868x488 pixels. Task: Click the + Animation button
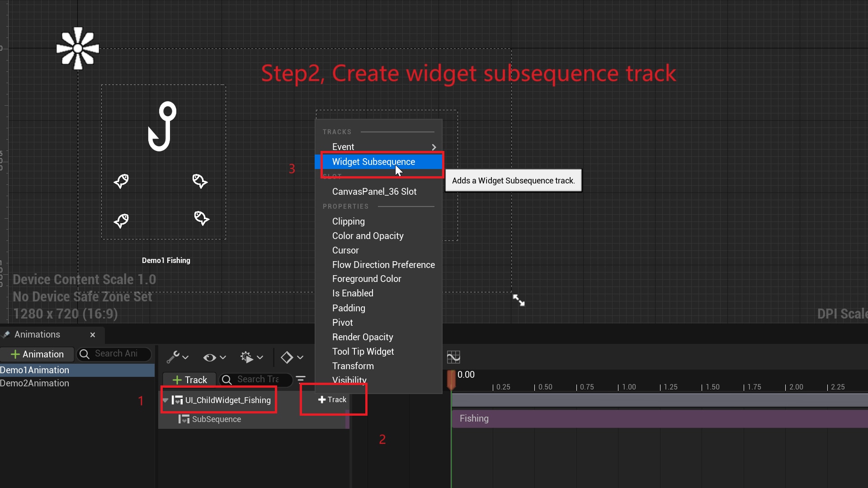pos(37,354)
